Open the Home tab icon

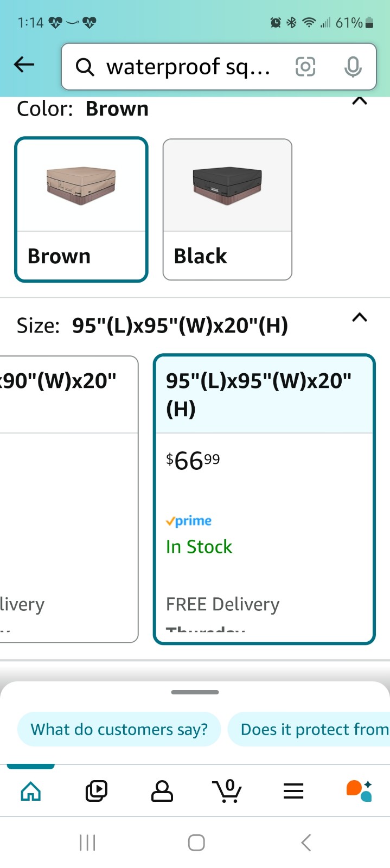(31, 791)
